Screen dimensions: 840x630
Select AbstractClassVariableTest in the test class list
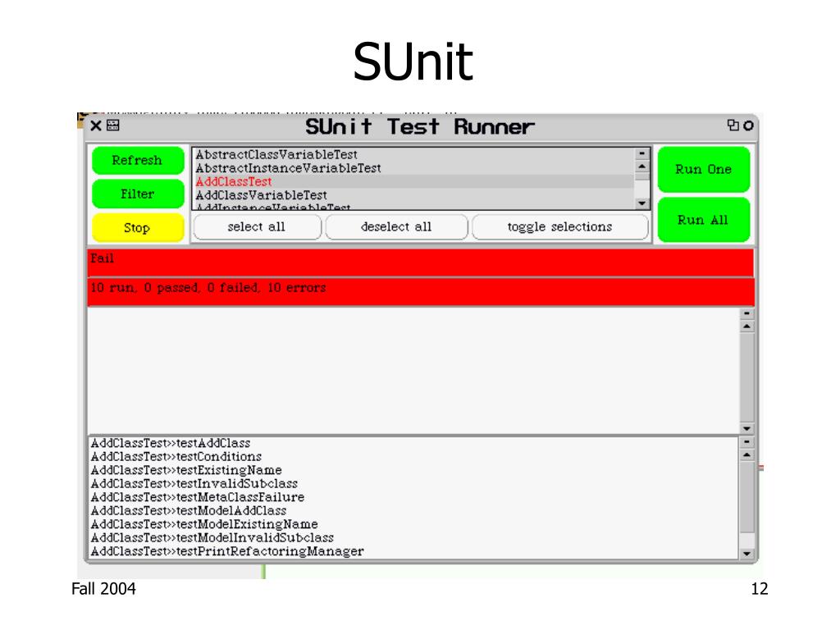click(x=413, y=154)
